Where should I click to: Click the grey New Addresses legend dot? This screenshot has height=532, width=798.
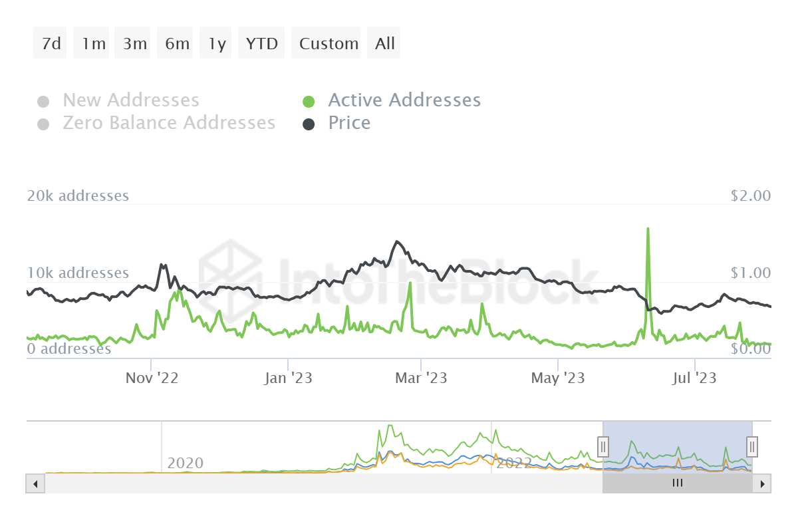(x=43, y=102)
